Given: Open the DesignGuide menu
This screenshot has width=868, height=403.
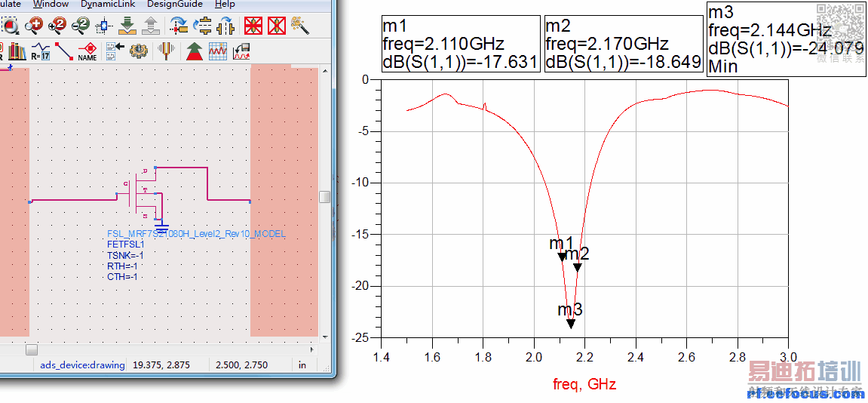Looking at the screenshot, I should coord(175,4).
